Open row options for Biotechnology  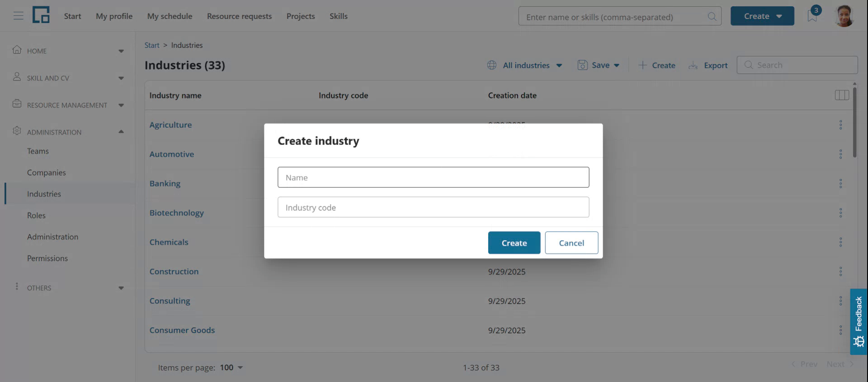tap(840, 213)
